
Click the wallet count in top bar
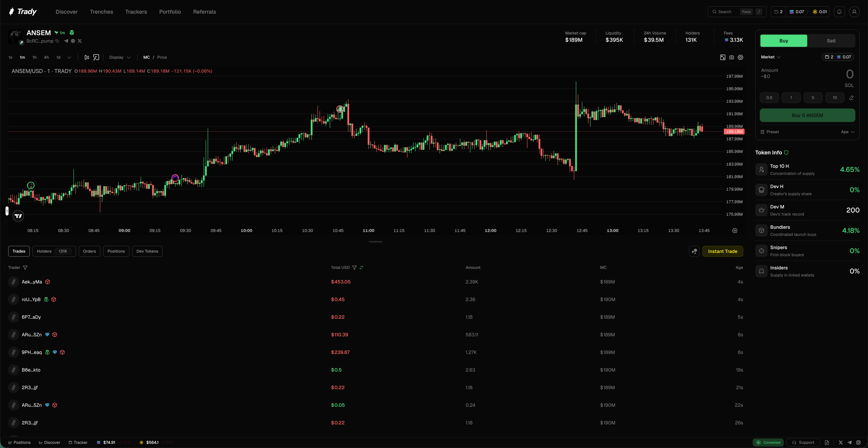pyautogui.click(x=778, y=12)
